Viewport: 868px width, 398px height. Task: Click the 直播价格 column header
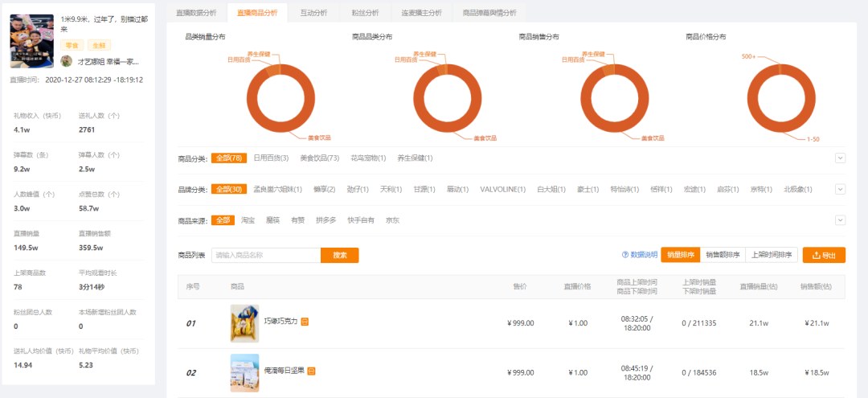click(577, 286)
